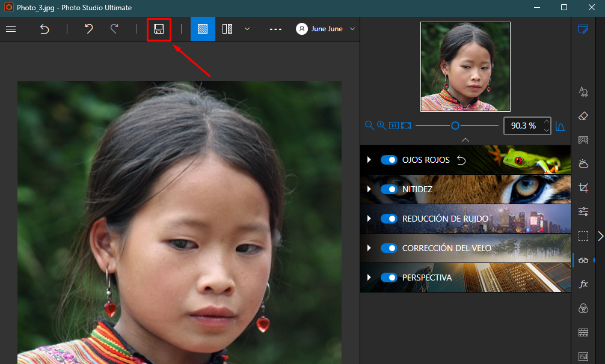
Task: Click the blue pencil-note icon in the sidebar
Action: 583,29
